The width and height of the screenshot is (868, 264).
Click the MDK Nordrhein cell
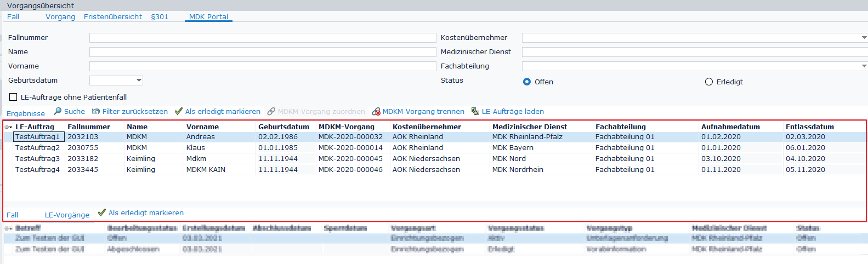click(x=541, y=170)
